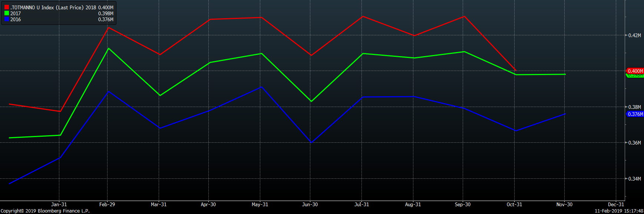Click the 0.376M value in the legend
Screen dimensions: 644x214
106,19
